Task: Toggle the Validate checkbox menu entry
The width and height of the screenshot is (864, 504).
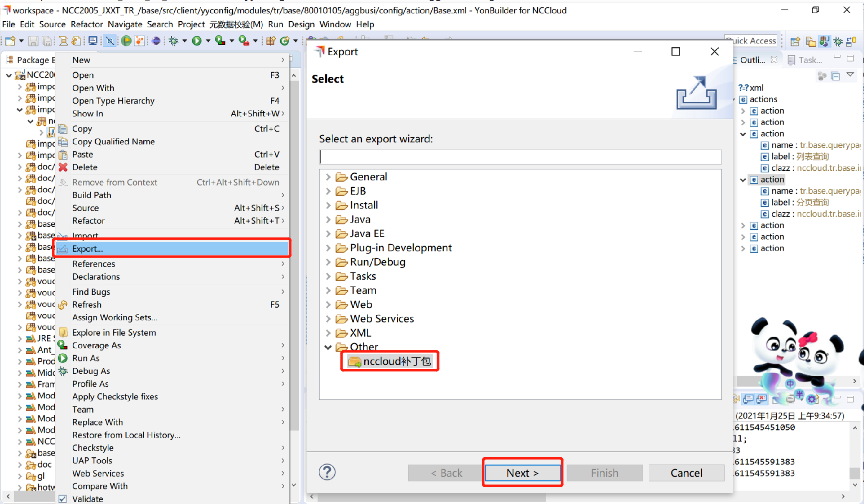Action: [88, 499]
